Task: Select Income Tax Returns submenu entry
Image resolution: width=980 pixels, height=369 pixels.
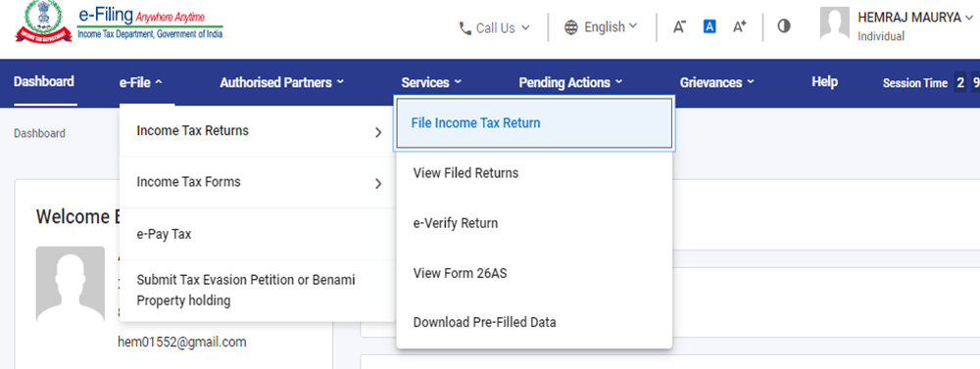Action: (258, 131)
